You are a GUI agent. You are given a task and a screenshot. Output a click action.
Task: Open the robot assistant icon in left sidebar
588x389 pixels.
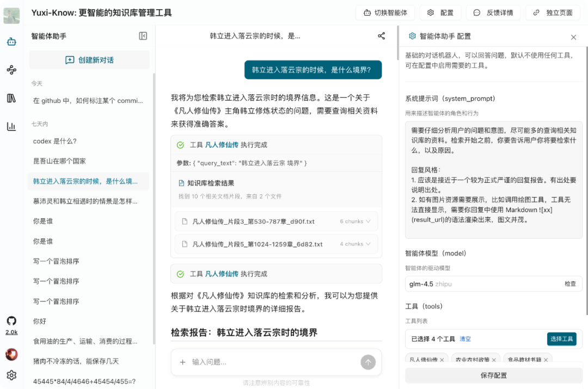[x=11, y=41]
